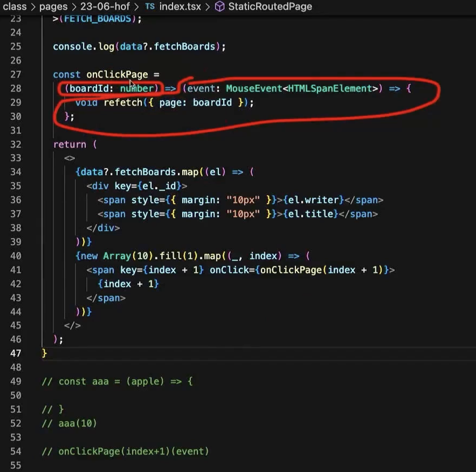Click the 'onClickPage' declaration on line 27

point(117,74)
